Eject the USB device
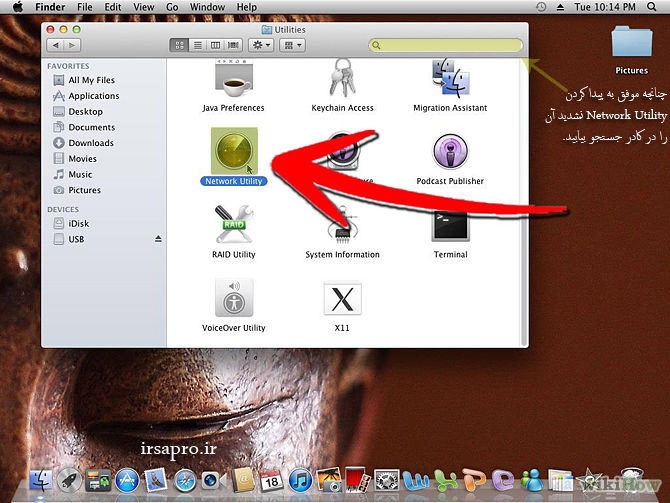The height and width of the screenshot is (503, 670). [158, 239]
